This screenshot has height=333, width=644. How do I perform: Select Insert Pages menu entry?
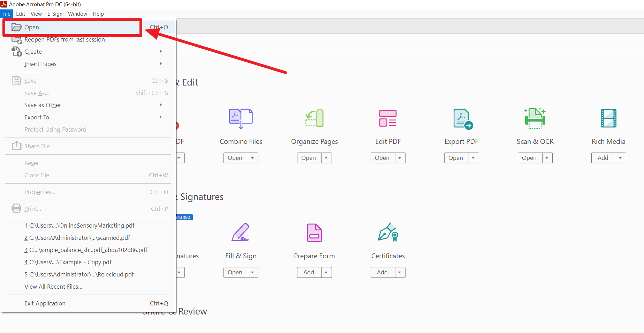88,64
